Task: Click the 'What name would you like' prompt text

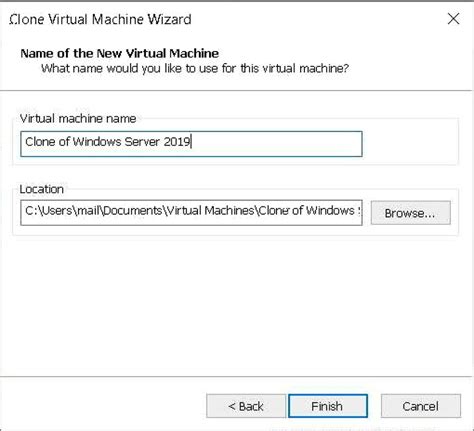Action: coord(195,68)
